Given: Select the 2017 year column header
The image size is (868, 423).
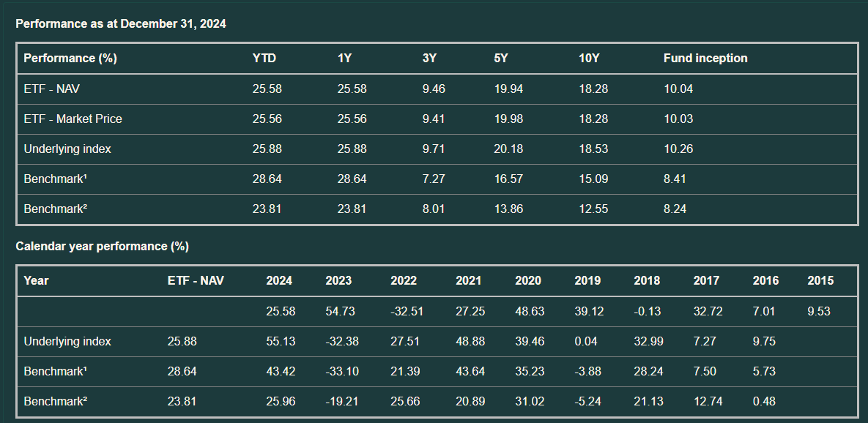Looking at the screenshot, I should tap(706, 280).
